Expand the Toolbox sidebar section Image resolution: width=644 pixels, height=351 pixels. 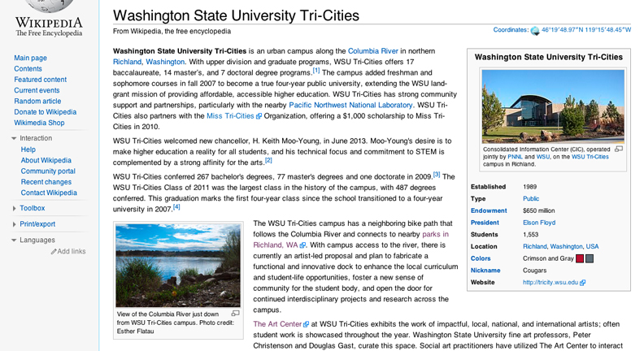pos(14,209)
